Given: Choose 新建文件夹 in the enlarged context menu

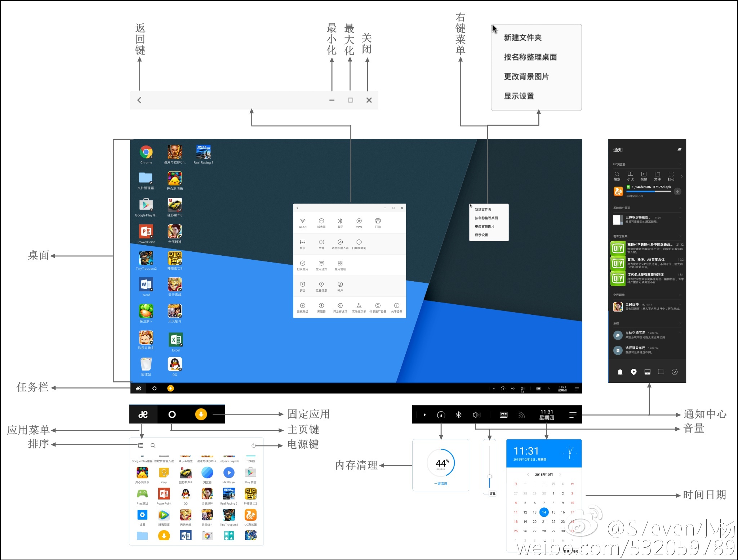Looking at the screenshot, I should (523, 37).
